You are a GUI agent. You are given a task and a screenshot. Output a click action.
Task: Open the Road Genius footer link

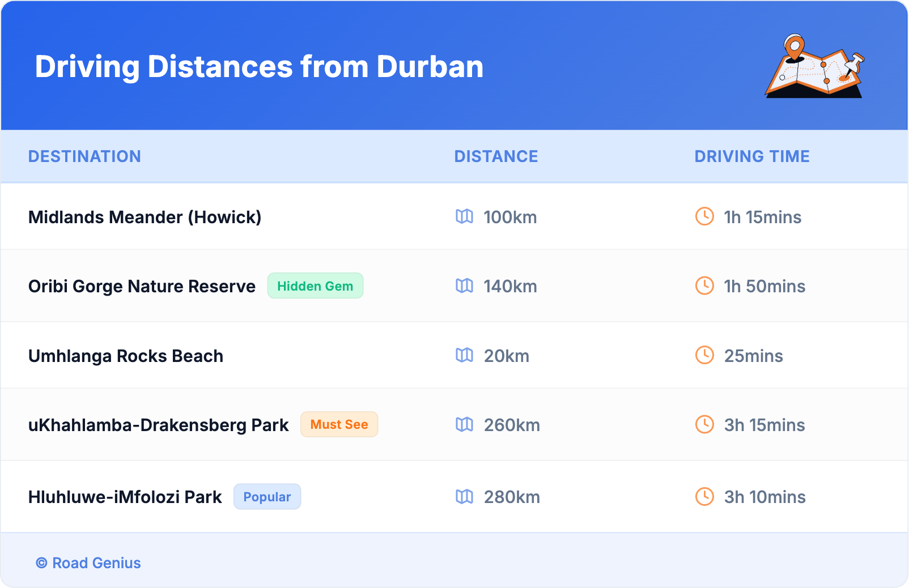(89, 563)
